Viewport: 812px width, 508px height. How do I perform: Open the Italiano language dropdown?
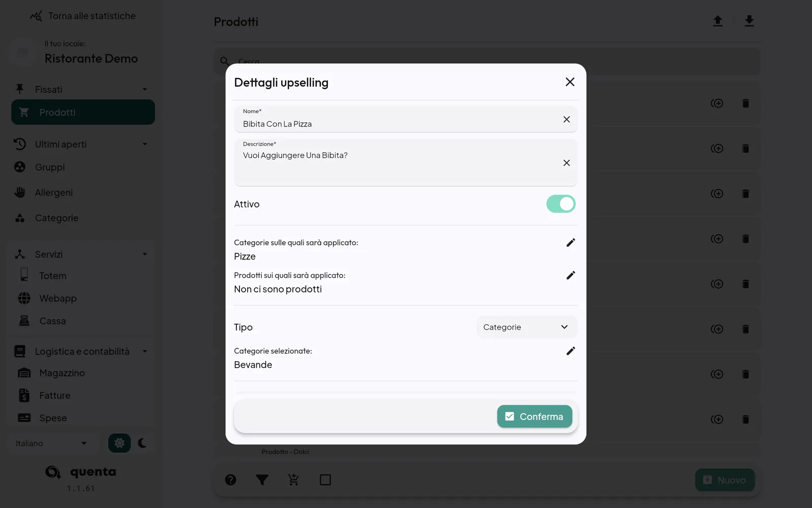(x=51, y=443)
